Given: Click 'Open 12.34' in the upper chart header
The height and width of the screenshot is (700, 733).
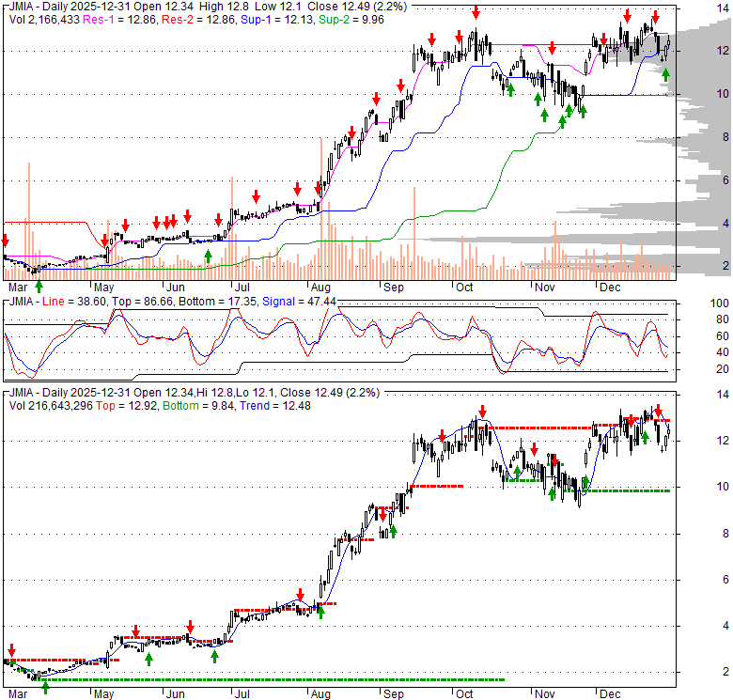Looking at the screenshot, I should pyautogui.click(x=164, y=7).
